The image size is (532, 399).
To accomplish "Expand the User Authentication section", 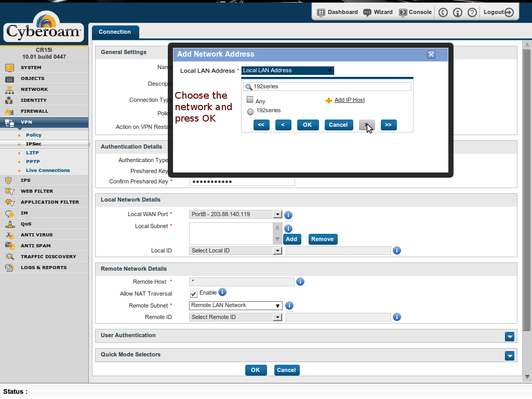I will point(510,337).
